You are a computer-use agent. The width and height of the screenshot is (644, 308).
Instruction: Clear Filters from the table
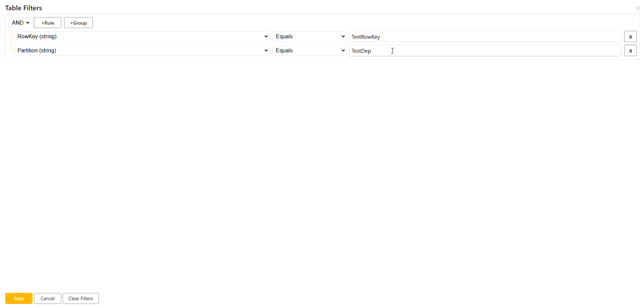pyautogui.click(x=81, y=298)
